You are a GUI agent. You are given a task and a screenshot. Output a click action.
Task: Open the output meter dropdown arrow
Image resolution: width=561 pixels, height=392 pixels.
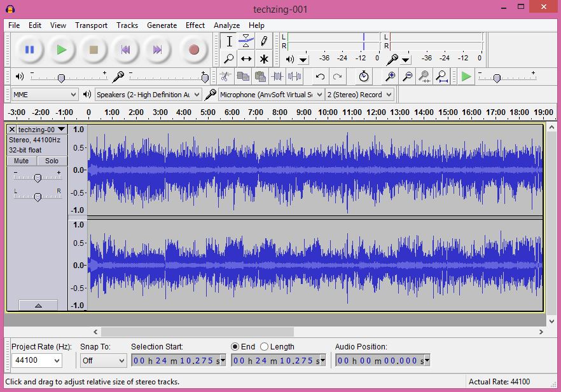(303, 59)
